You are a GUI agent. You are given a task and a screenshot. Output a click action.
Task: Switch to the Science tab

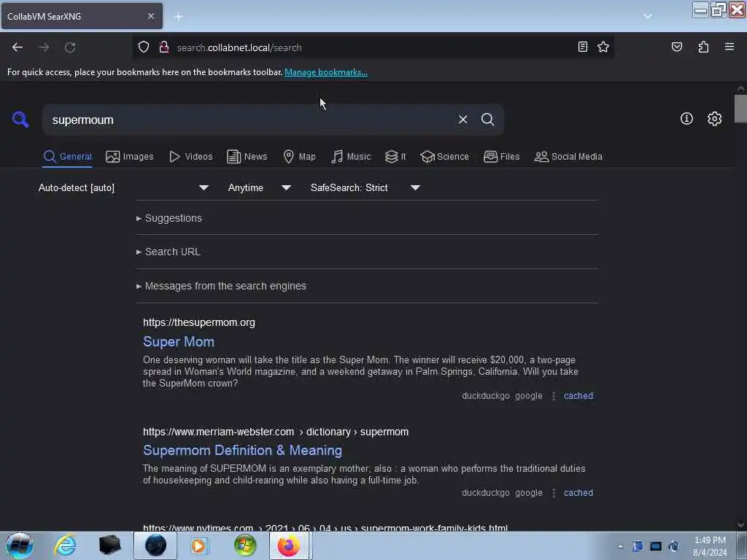(444, 157)
